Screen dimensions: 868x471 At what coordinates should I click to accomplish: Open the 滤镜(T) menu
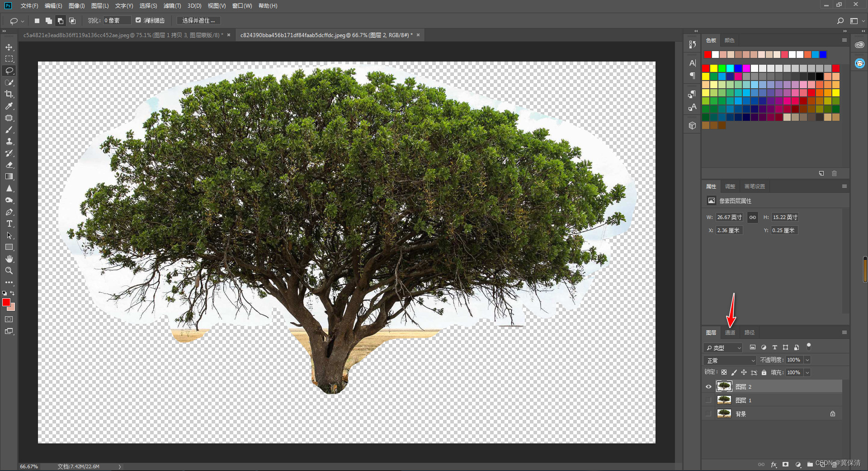coord(172,6)
